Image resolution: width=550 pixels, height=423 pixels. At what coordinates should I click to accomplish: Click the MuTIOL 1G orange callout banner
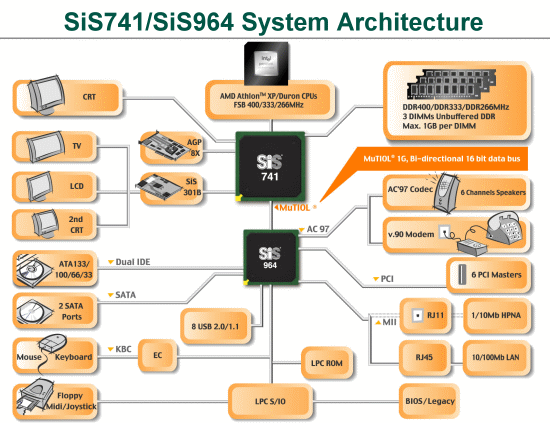441,159
